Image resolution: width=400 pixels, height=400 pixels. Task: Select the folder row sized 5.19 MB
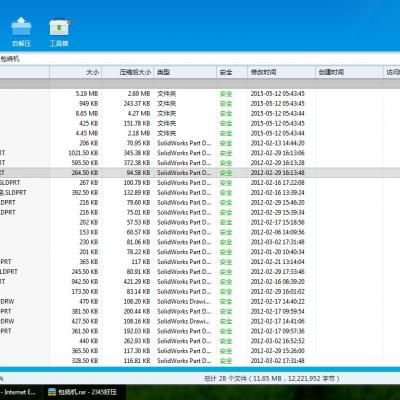click(200, 94)
